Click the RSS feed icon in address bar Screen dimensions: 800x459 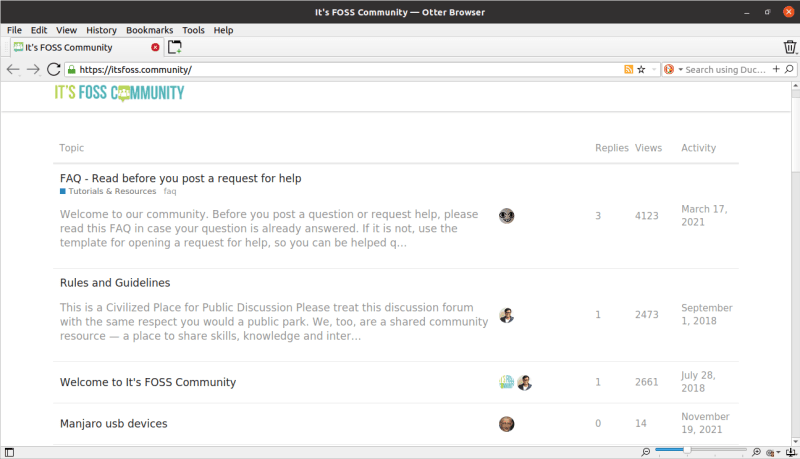point(628,70)
